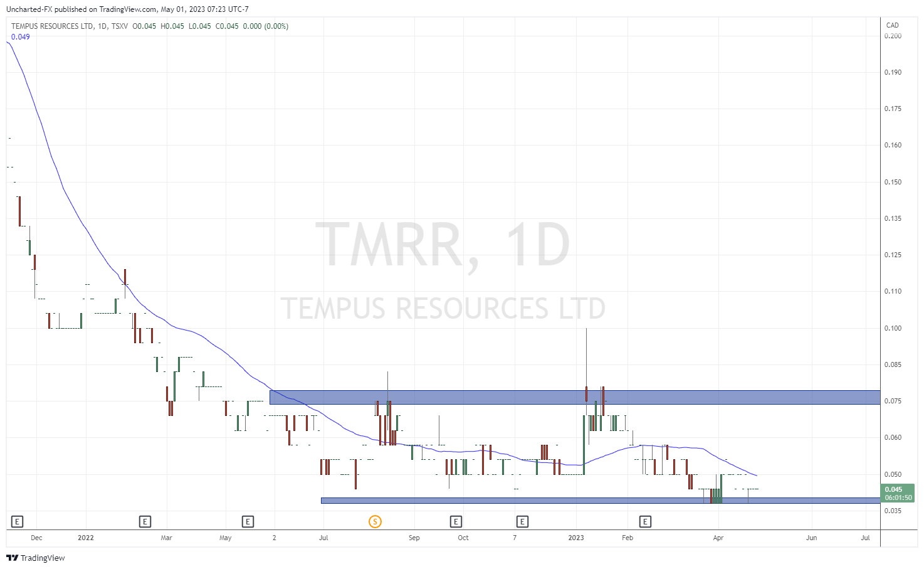This screenshot has height=569, width=924.
Task: Click the 0.135 price axis label
Action: pyautogui.click(x=893, y=218)
